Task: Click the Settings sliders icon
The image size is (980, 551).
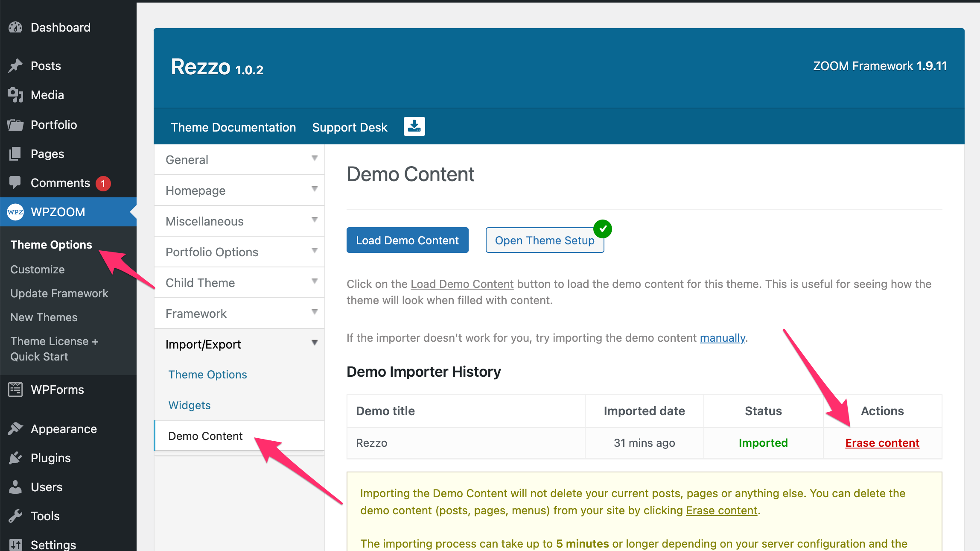Action: [15, 545]
